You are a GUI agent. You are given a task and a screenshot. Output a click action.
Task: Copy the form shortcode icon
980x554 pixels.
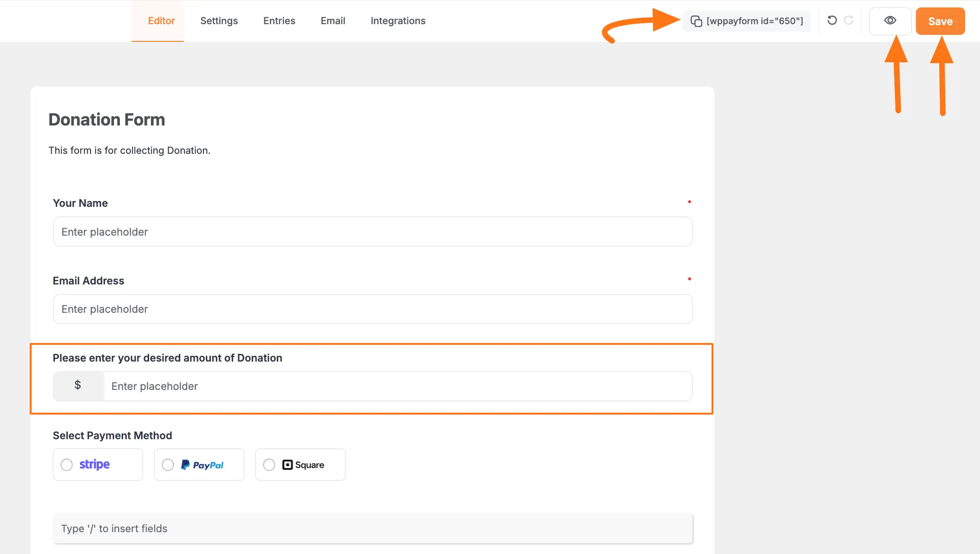[696, 21]
